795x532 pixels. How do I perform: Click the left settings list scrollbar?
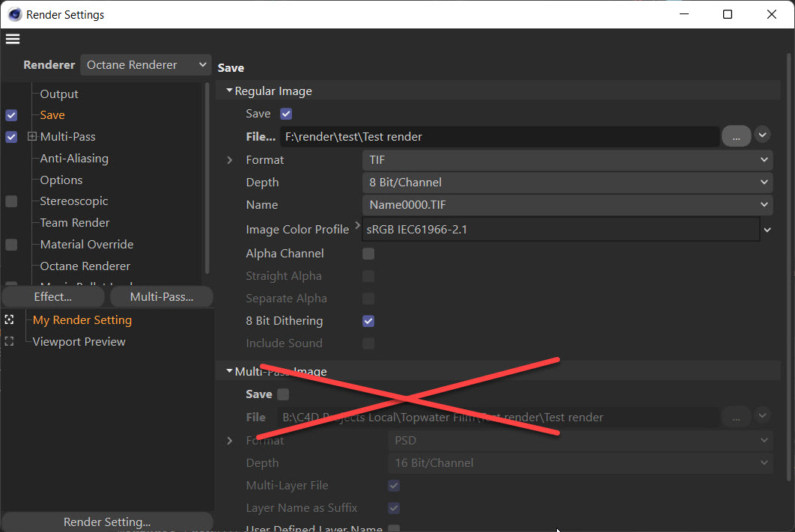(x=207, y=178)
